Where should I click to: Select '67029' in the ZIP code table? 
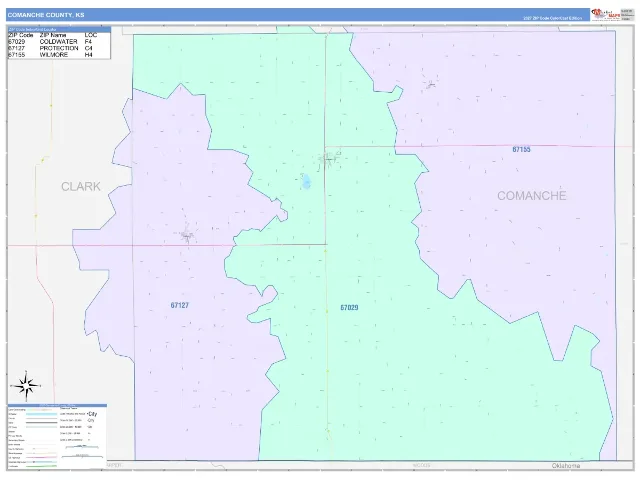[16, 42]
